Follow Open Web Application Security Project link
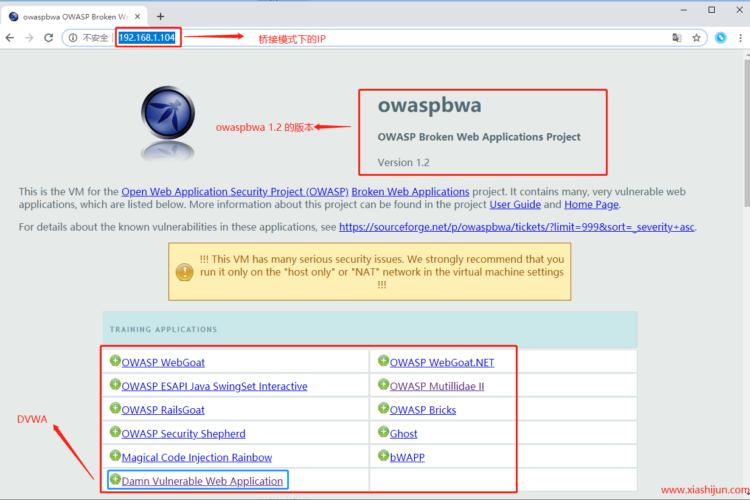The height and width of the screenshot is (500, 750). pos(235,192)
